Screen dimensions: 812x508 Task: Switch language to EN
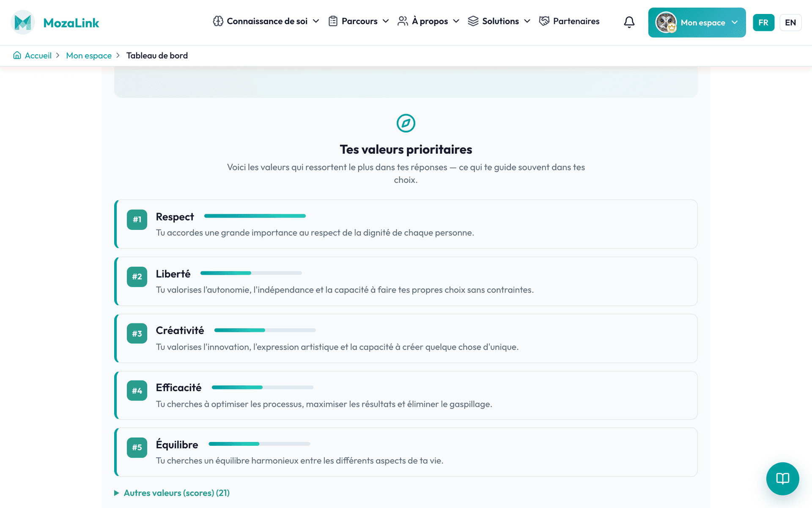[790, 22]
